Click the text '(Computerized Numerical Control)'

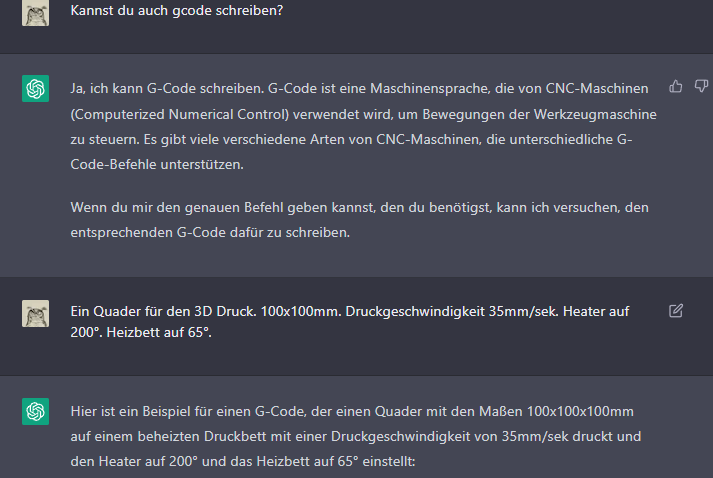180,114
